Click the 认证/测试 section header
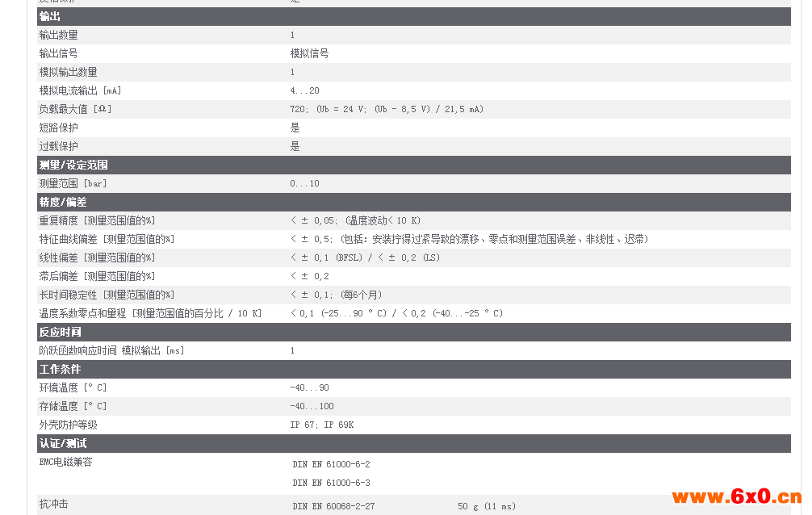812x515 pixels. (x=63, y=444)
